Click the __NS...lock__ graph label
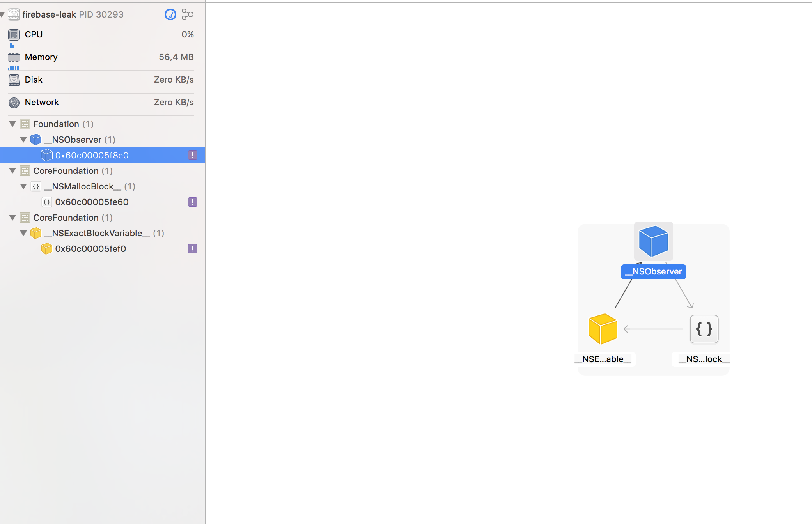812x524 pixels. click(x=704, y=359)
